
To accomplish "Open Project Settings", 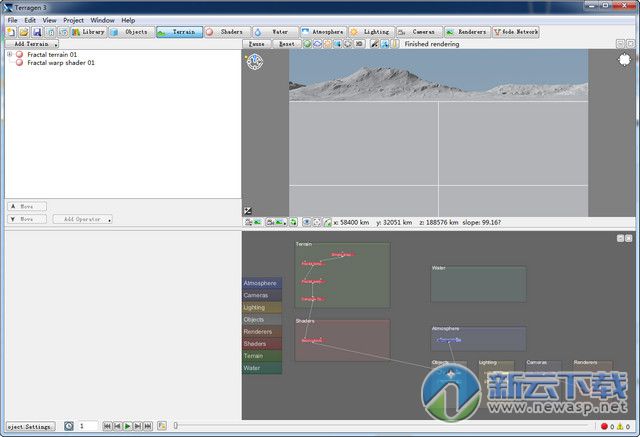I will pyautogui.click(x=31, y=426).
